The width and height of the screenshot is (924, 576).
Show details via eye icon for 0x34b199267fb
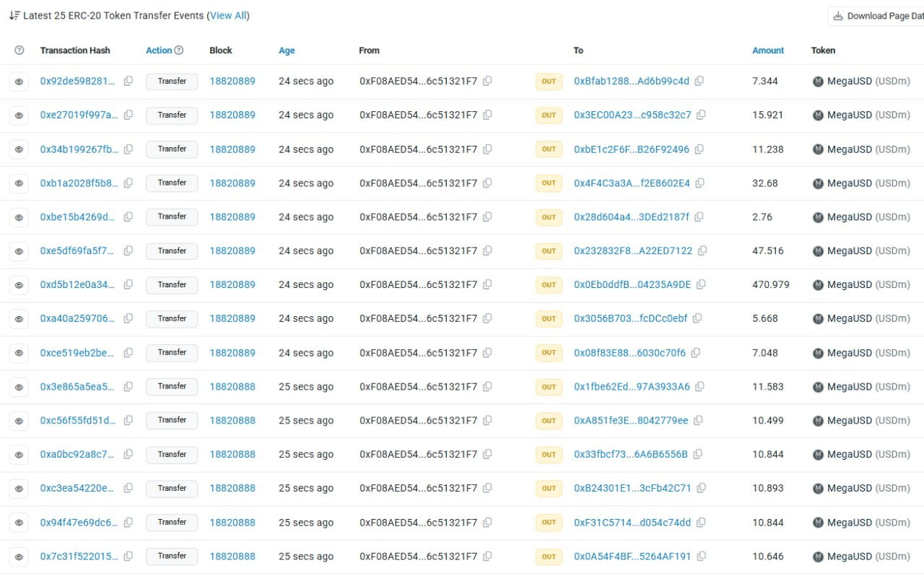(x=19, y=149)
